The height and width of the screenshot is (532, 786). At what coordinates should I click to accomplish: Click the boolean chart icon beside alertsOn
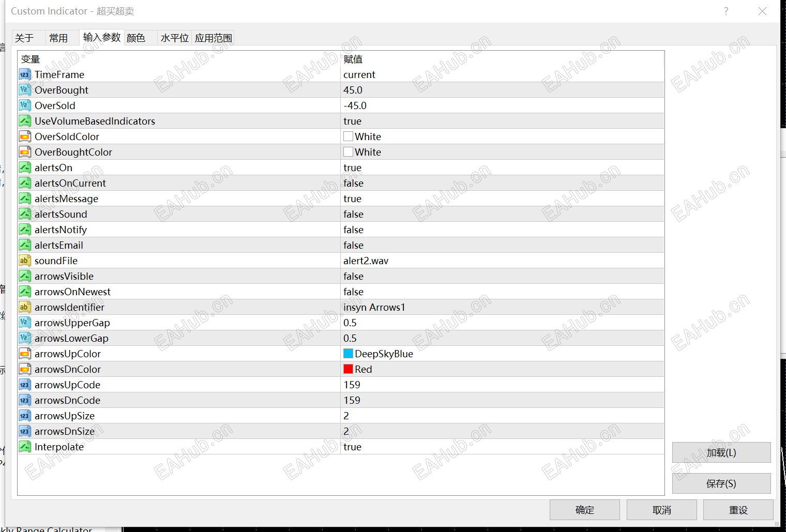[24, 167]
